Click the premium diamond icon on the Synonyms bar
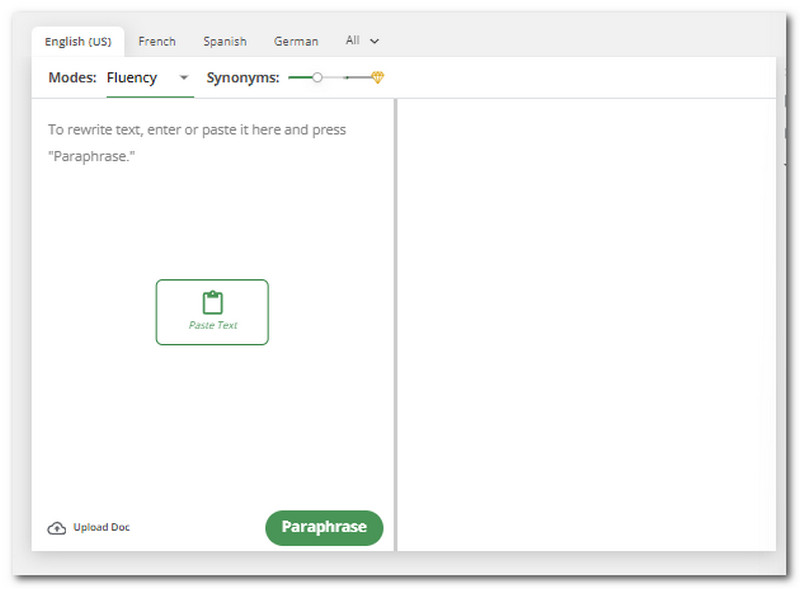The image size is (800, 589). click(376, 76)
